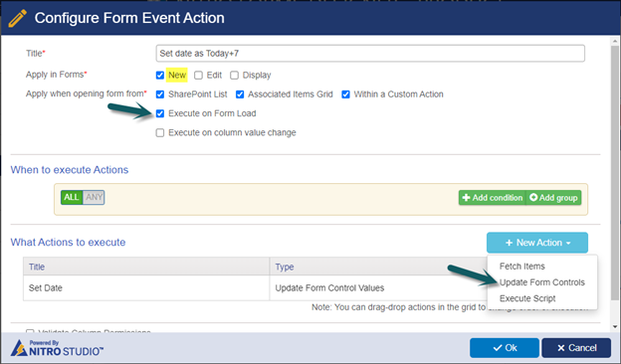Viewport: 621px width, 364px height.
Task: Enable the Display form checkbox
Action: pyautogui.click(x=235, y=76)
